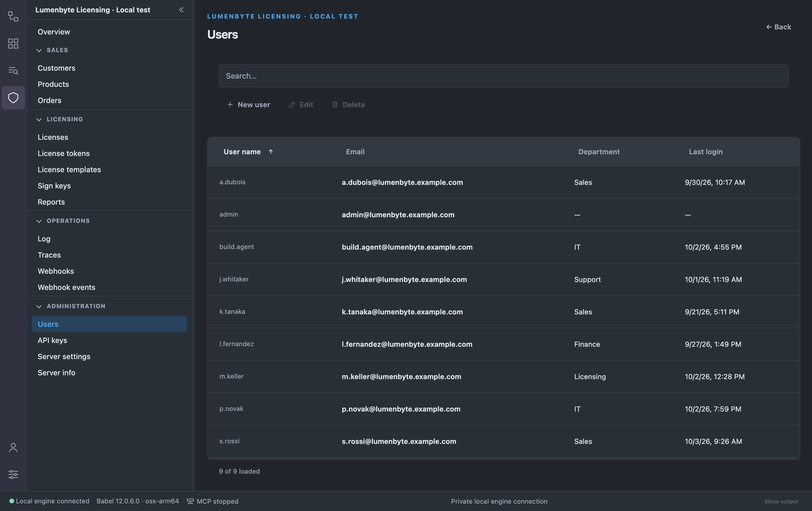This screenshot has height=511, width=812.
Task: Click the Edit button
Action: [301, 104]
